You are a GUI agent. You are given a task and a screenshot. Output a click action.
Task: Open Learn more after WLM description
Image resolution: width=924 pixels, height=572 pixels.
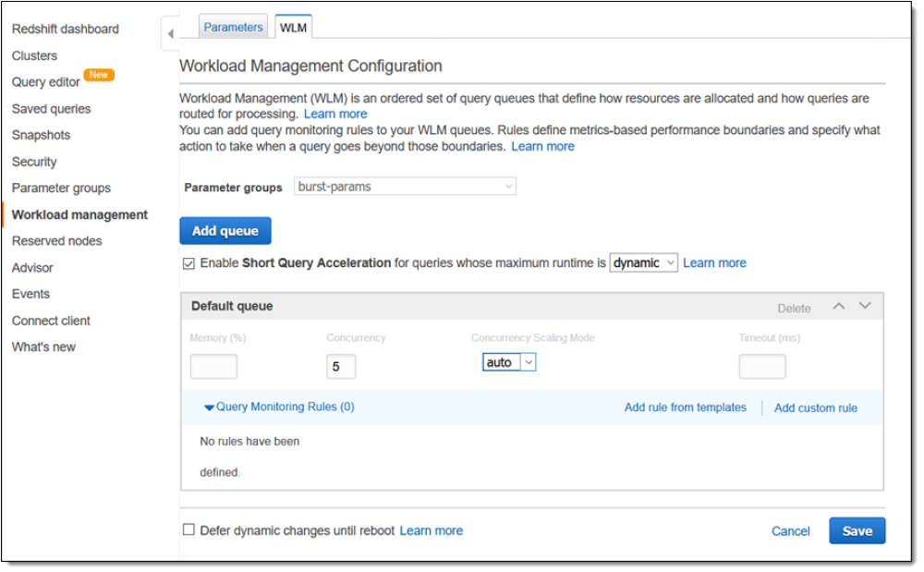pos(335,115)
